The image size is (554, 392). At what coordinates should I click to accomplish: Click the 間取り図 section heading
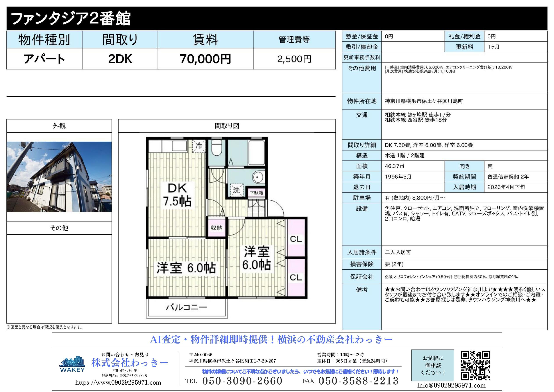tap(227, 126)
